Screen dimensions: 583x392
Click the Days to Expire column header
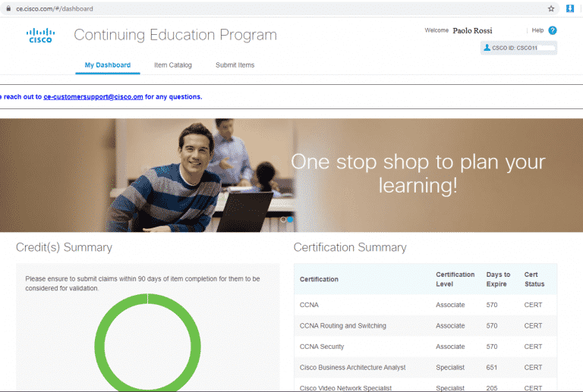(x=498, y=279)
